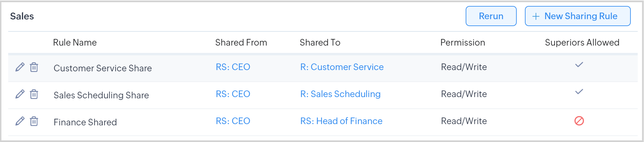Click superiors allowed checkmark for Sales Scheduling
The image size is (644, 142).
(579, 92)
